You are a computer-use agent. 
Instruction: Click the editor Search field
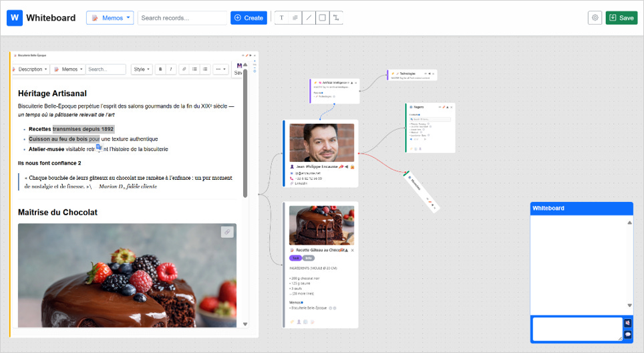(106, 69)
